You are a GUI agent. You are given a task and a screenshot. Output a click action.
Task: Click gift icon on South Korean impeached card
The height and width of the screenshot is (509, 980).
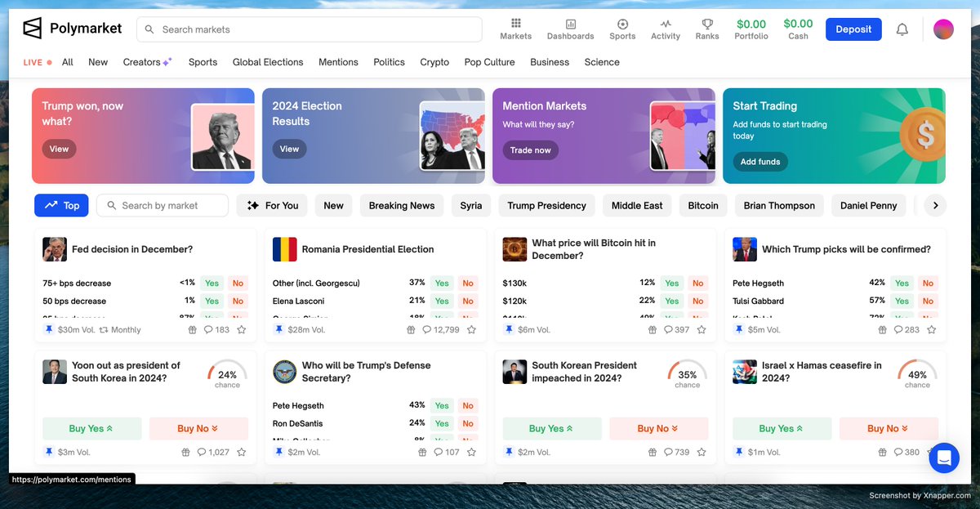click(653, 452)
